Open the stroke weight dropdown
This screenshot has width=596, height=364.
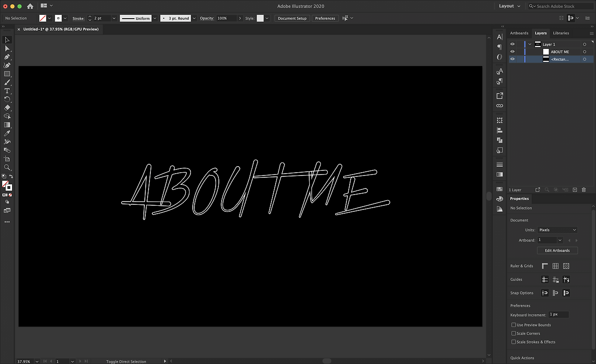(114, 18)
